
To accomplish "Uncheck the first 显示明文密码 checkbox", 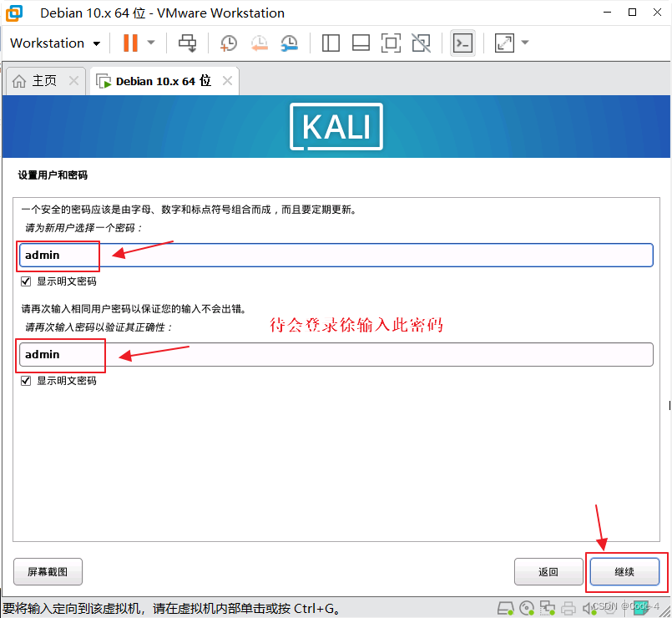I will (26, 281).
